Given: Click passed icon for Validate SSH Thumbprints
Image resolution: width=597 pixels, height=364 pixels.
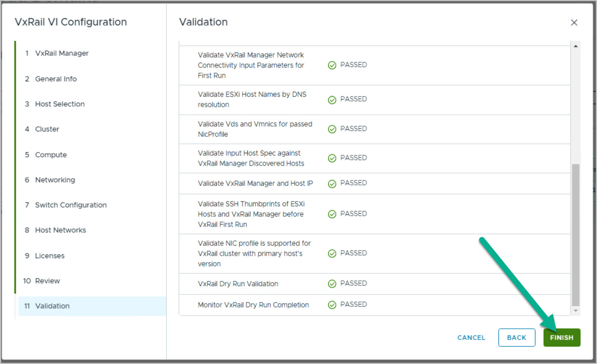Looking at the screenshot, I should (x=332, y=214).
